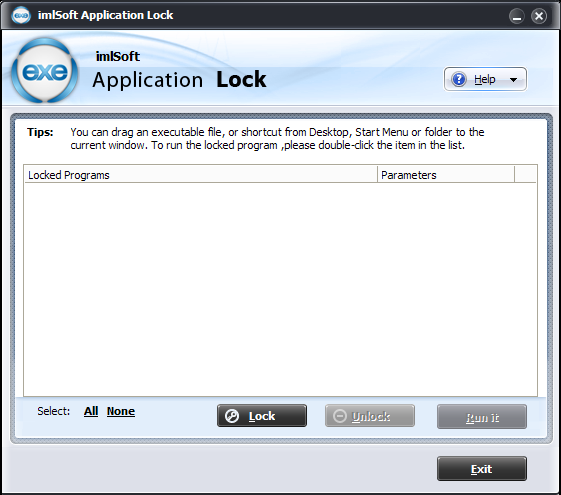The width and height of the screenshot is (561, 495).
Task: Select None link to deselect items
Action: (x=121, y=411)
